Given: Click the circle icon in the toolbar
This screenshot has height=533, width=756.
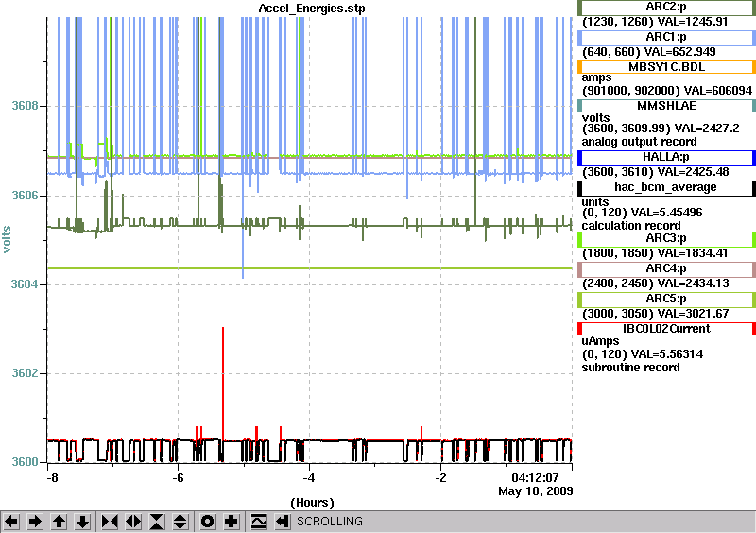Looking at the screenshot, I should [208, 522].
